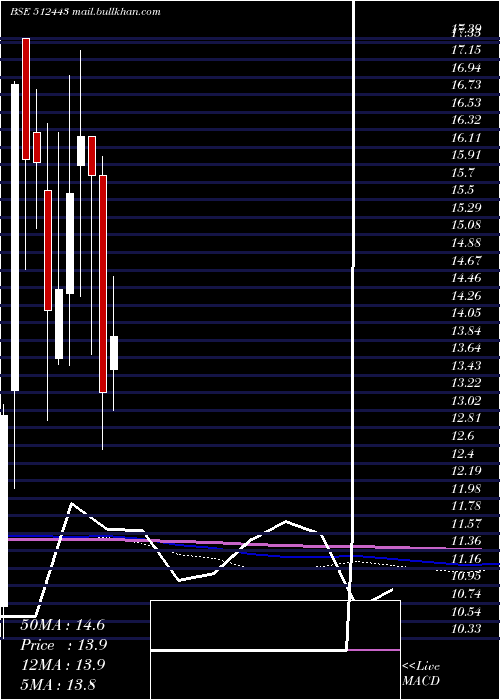The image size is (500, 700).
Task: Click the 14.46 price axis value
Action: [x=466, y=278]
